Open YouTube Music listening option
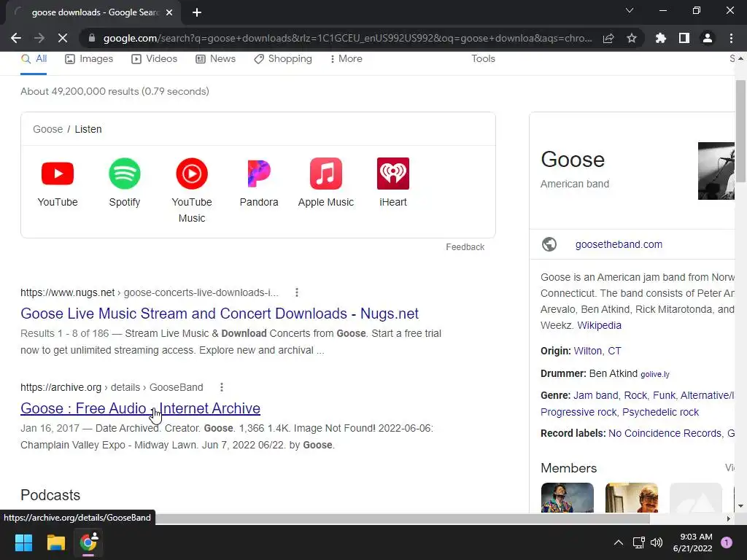747x560 pixels. (x=192, y=190)
